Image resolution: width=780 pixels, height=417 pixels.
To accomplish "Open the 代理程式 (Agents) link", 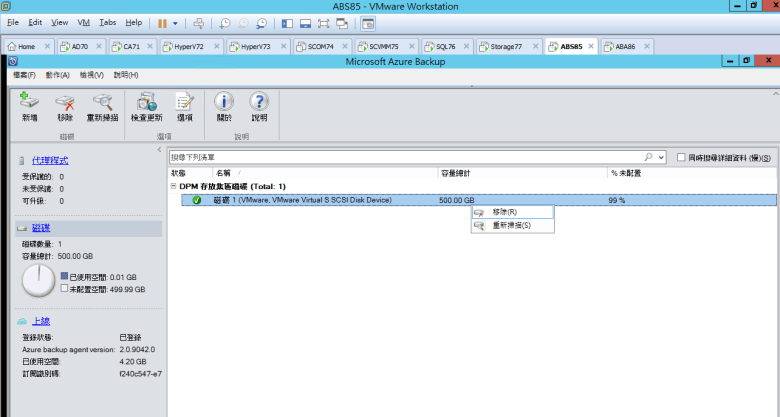I will click(50, 160).
